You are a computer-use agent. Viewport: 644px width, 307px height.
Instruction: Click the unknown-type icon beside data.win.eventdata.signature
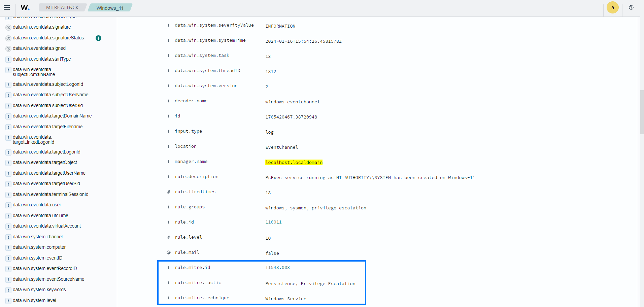(x=8, y=28)
